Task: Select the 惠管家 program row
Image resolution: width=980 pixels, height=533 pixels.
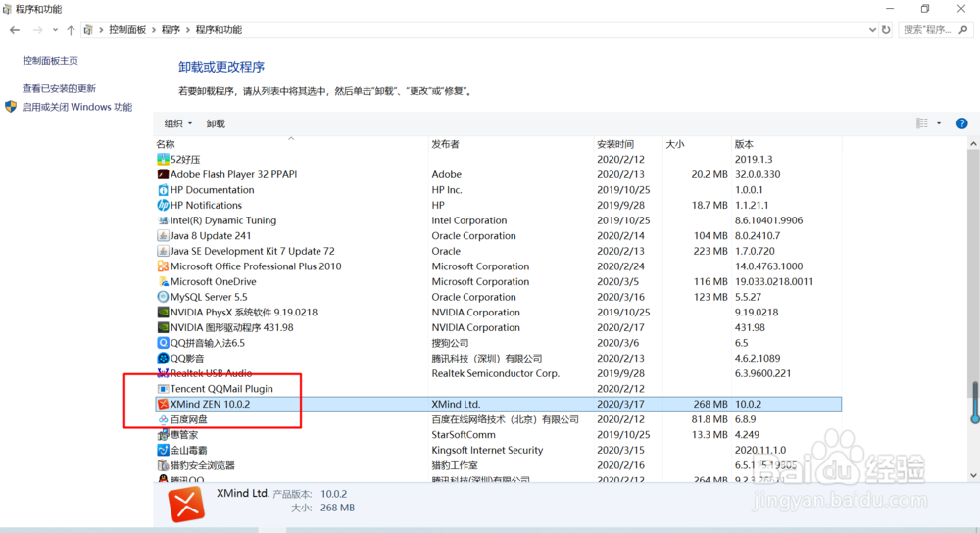Action: click(498, 435)
